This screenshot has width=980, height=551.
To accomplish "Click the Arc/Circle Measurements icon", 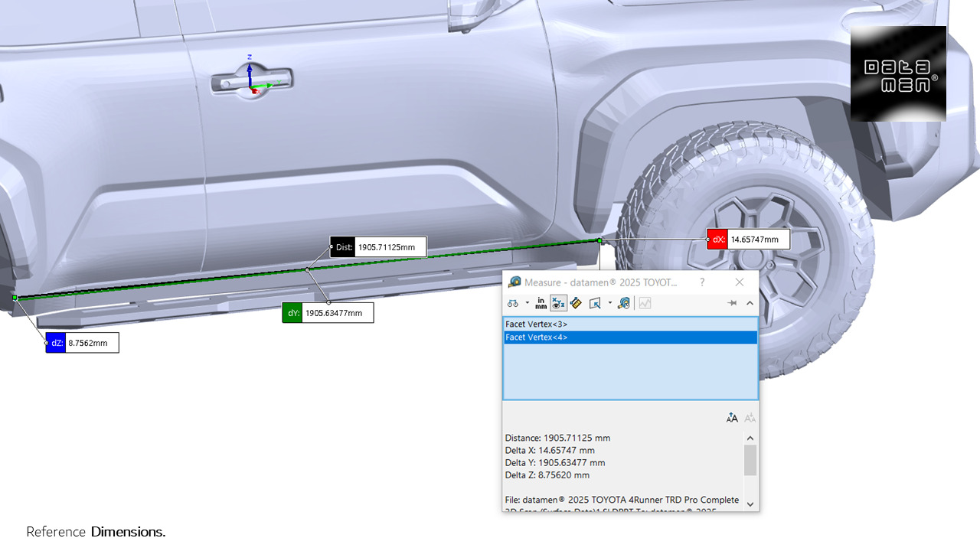I will [513, 303].
